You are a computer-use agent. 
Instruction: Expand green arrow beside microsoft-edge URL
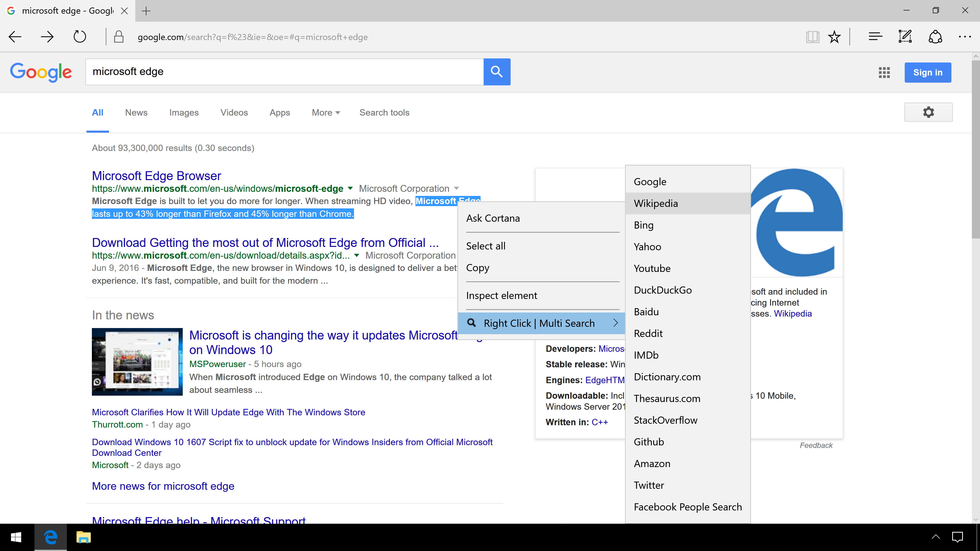coord(350,188)
